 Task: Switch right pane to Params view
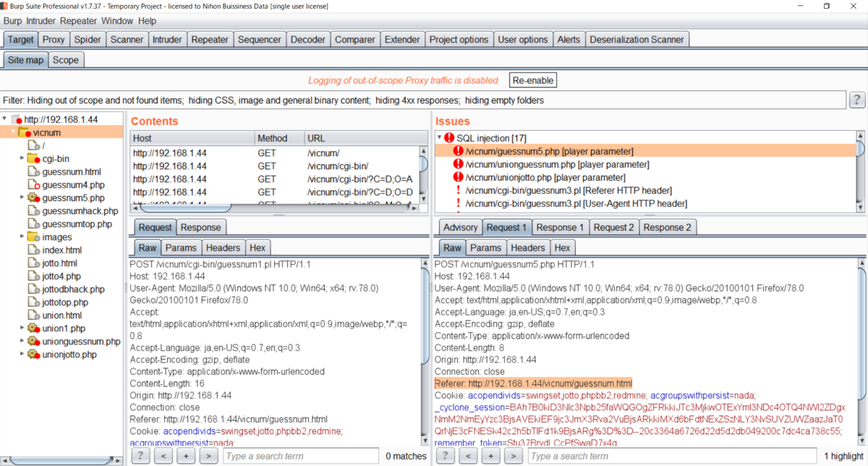[485, 247]
